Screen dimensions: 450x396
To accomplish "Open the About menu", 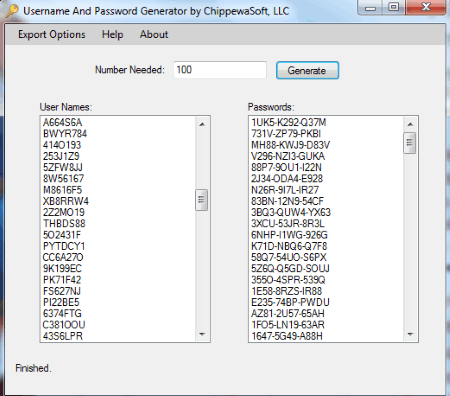I will point(154,35).
